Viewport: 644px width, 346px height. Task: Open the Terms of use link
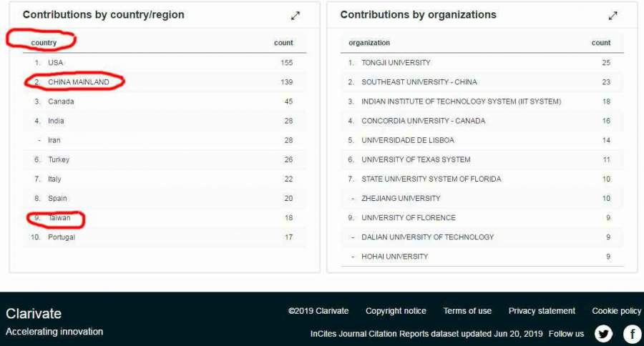pos(467,311)
